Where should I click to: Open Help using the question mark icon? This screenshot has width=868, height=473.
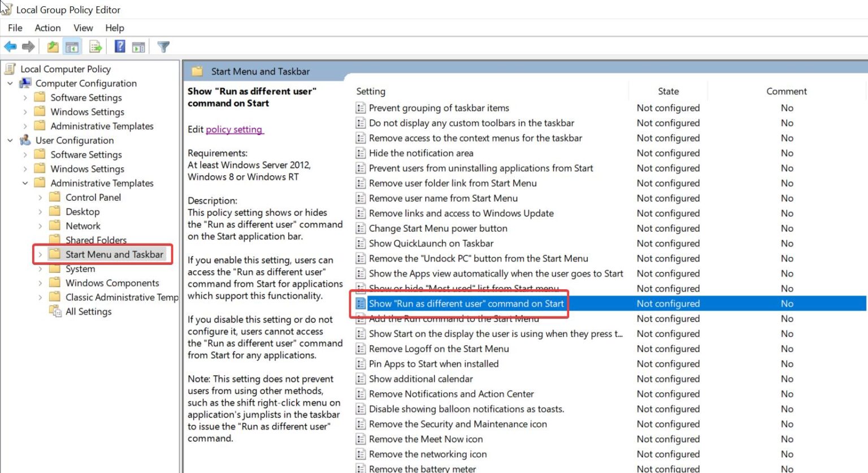[120, 46]
